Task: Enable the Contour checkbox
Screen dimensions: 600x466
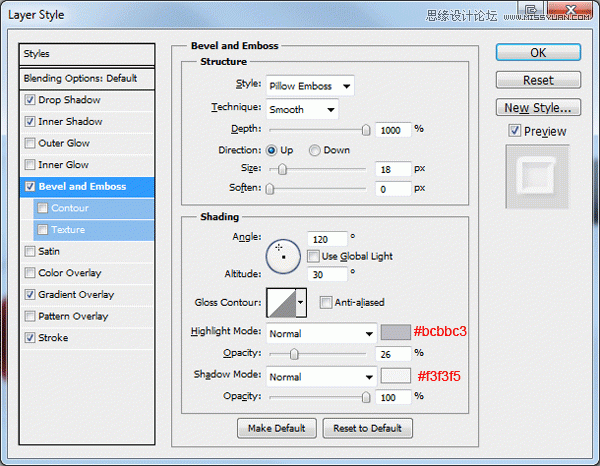Action: pos(42,208)
